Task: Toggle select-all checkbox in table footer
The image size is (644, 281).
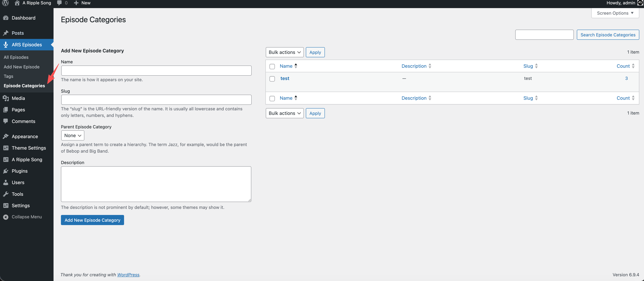Action: tap(272, 98)
